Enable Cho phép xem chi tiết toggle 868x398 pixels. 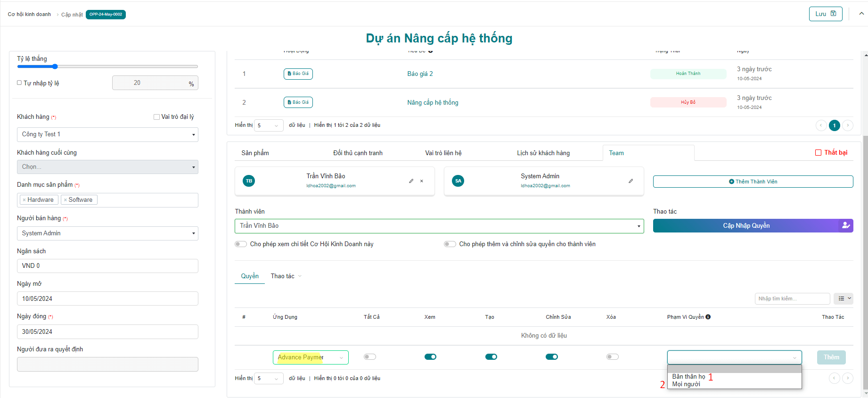coord(241,244)
